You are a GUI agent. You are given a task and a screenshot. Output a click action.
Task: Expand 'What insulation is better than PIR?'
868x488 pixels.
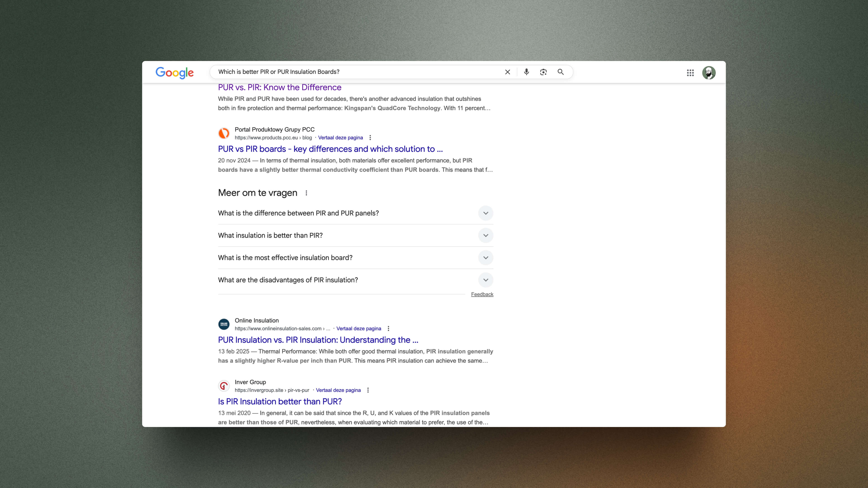pyautogui.click(x=486, y=235)
